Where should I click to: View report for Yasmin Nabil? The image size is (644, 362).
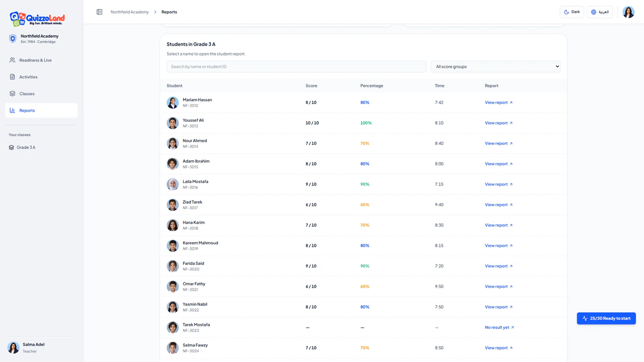[x=499, y=307]
